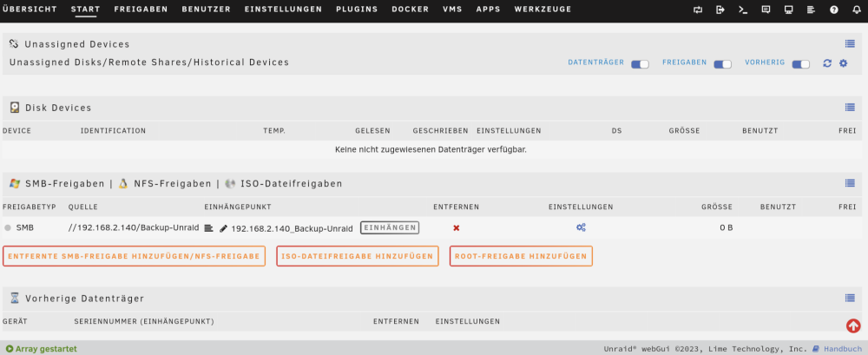Click 'Keine nicht zugewiesenen Datenträger verfügbar.' message
The height and width of the screenshot is (355, 868).
click(x=431, y=149)
